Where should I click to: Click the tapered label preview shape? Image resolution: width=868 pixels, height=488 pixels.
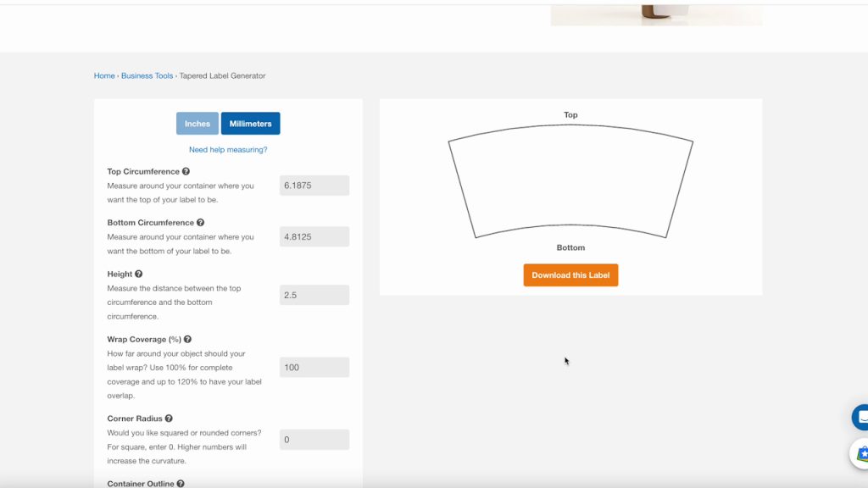[570, 182]
